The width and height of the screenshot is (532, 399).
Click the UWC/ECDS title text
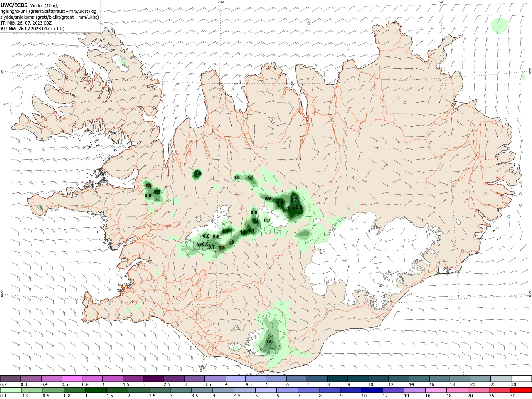pos(14,5)
